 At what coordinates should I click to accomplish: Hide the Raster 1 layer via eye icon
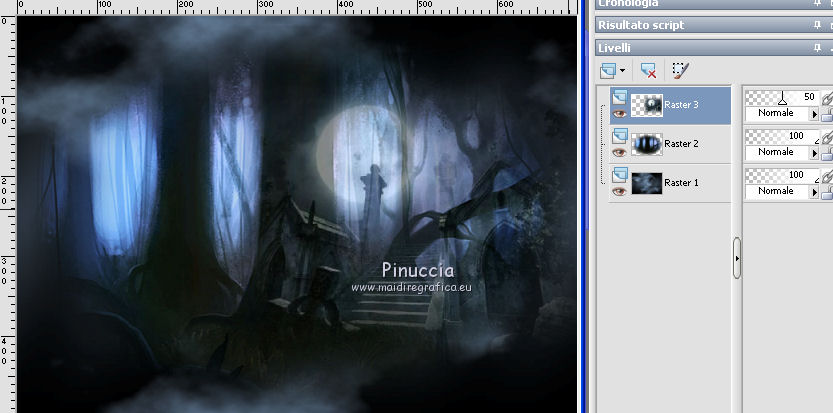tap(619, 191)
